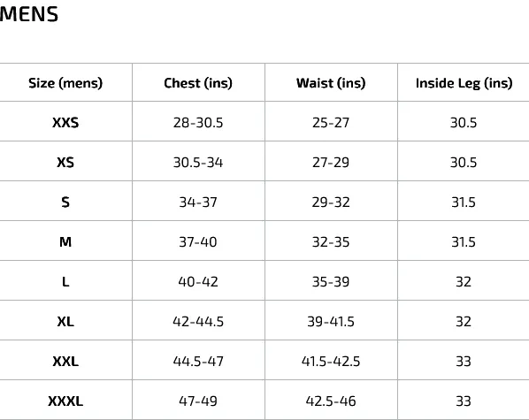Select the Inside Leg (ins) header

464,83
